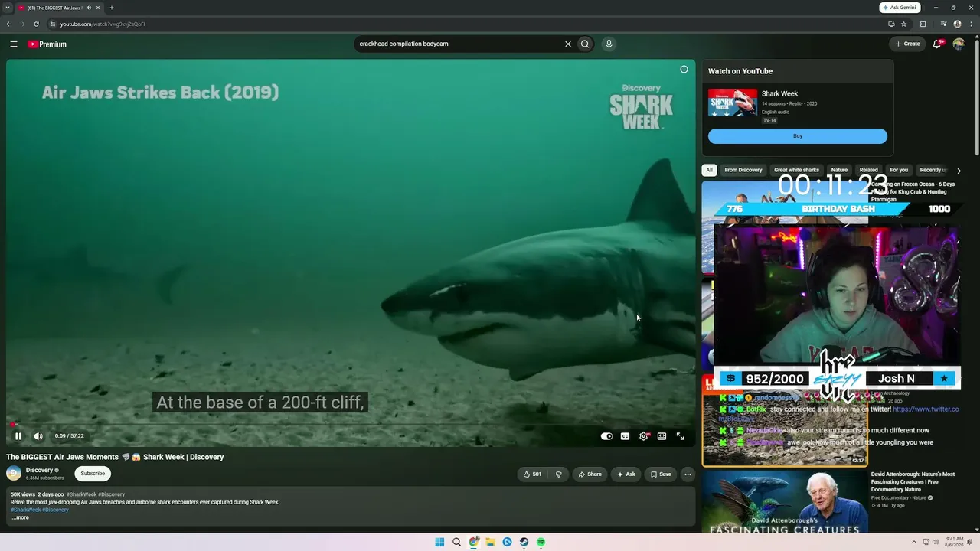Image resolution: width=980 pixels, height=551 pixels.
Task: Close the BIGGEST Air Jaws tab
Action: point(98,8)
